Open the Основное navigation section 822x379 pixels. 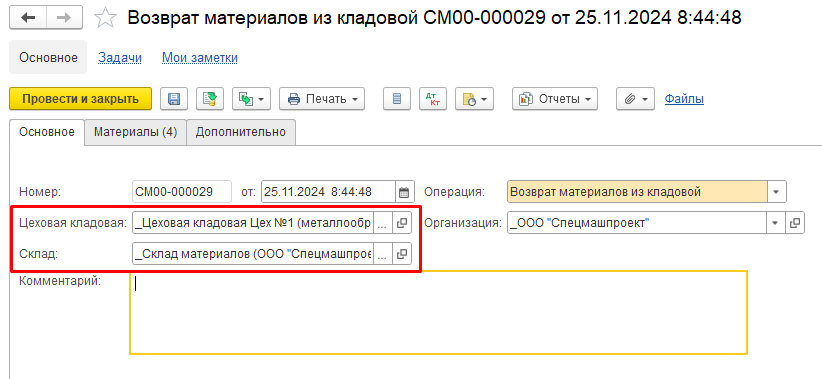click(48, 58)
